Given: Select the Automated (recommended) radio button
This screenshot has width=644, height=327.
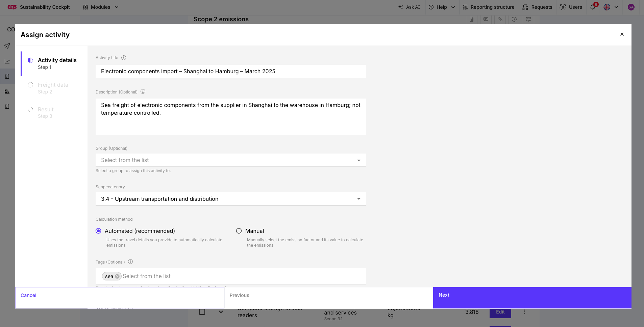Looking at the screenshot, I should (98, 231).
